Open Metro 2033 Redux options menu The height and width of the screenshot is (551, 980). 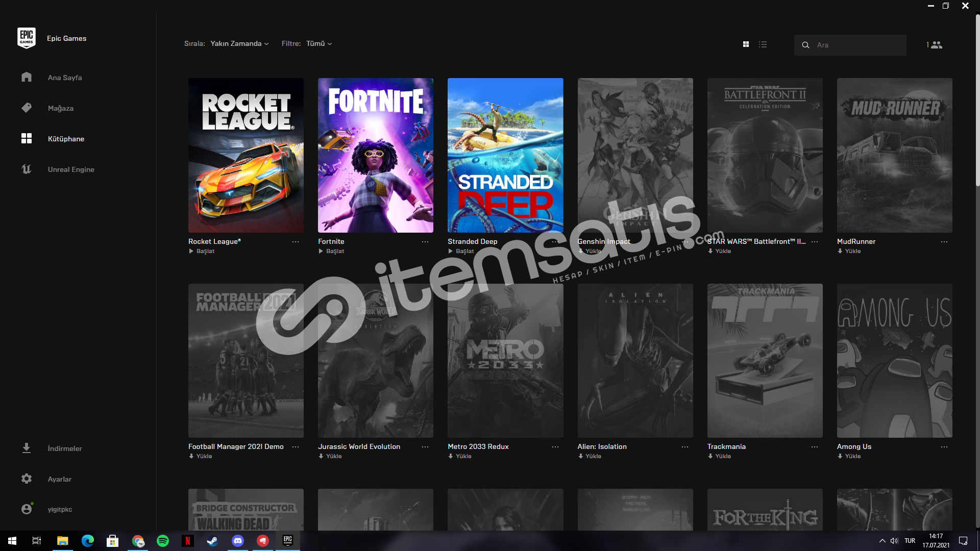tap(555, 447)
